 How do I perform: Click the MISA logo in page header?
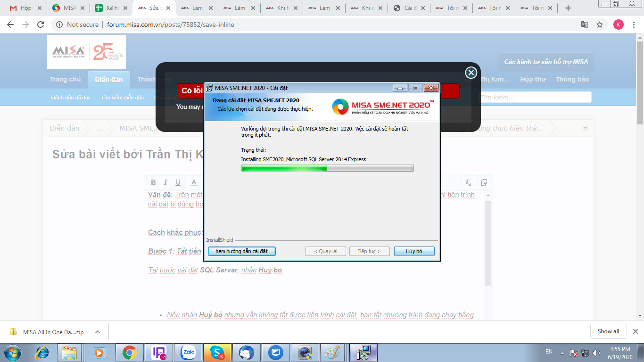click(x=86, y=52)
